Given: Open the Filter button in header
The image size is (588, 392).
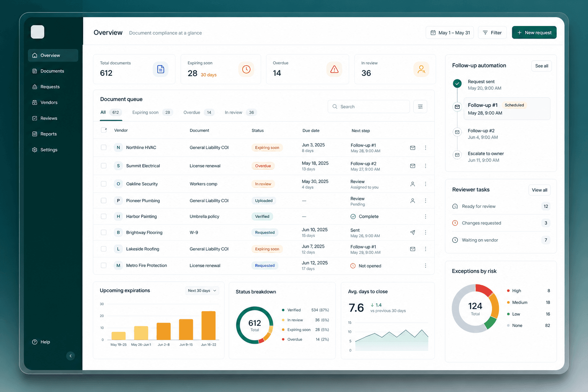Looking at the screenshot, I should [x=492, y=33].
